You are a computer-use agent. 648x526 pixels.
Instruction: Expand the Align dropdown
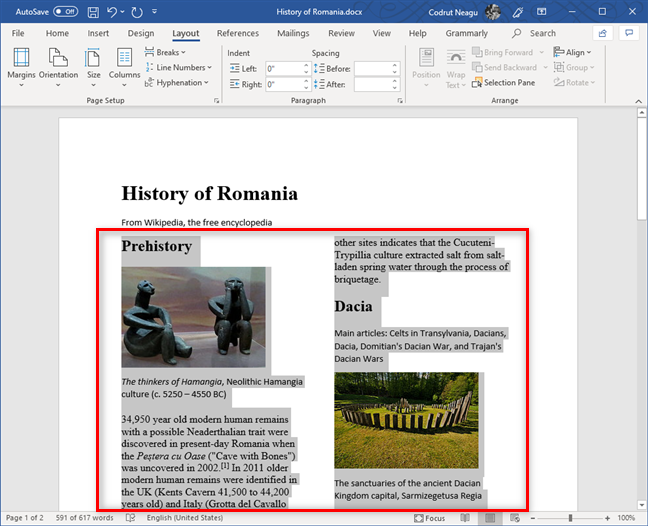(572, 52)
